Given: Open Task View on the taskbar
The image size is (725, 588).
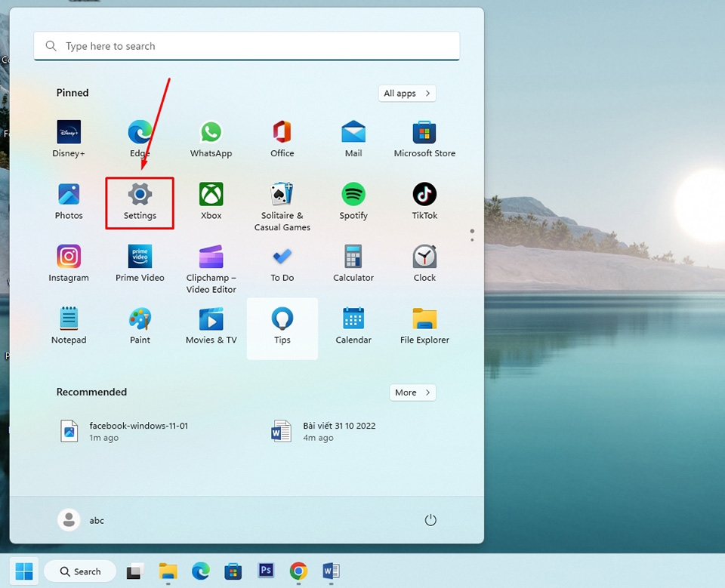Looking at the screenshot, I should (135, 571).
